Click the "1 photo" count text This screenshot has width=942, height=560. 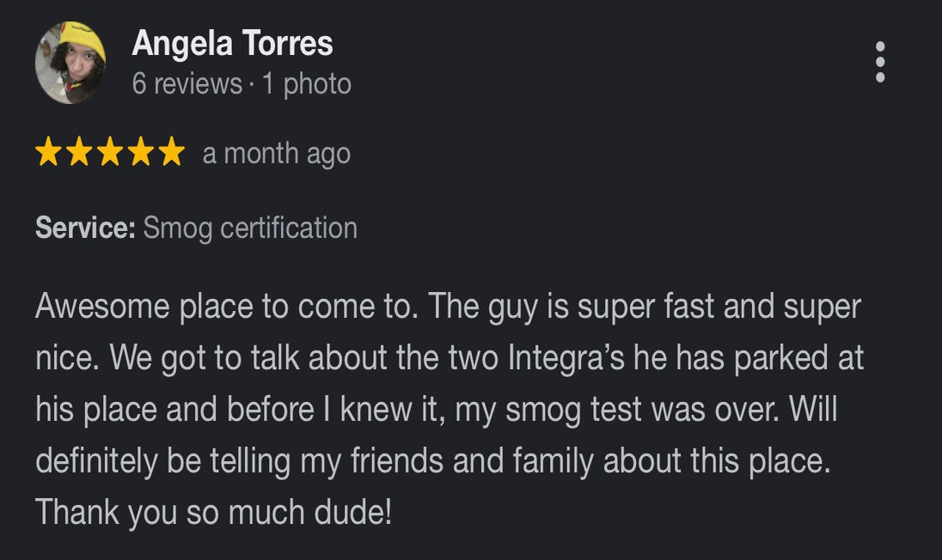click(306, 84)
